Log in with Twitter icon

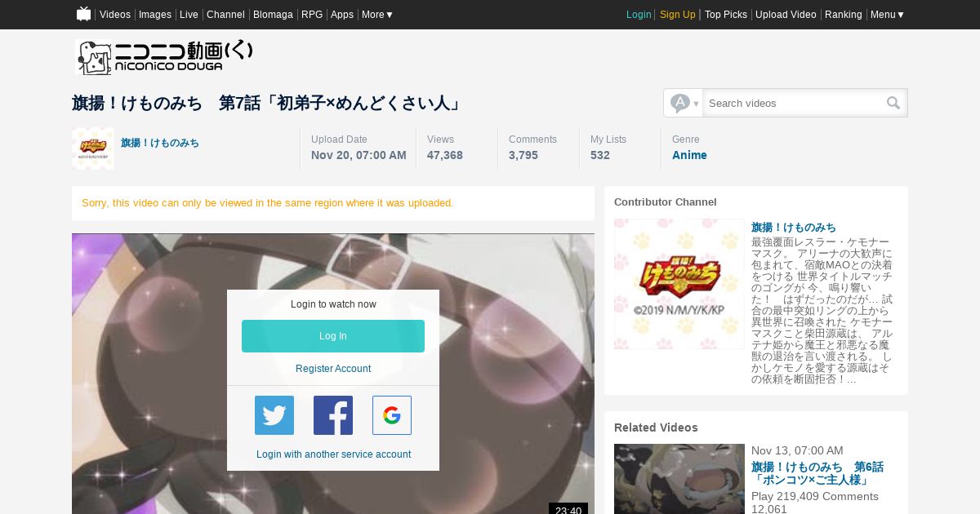274,415
